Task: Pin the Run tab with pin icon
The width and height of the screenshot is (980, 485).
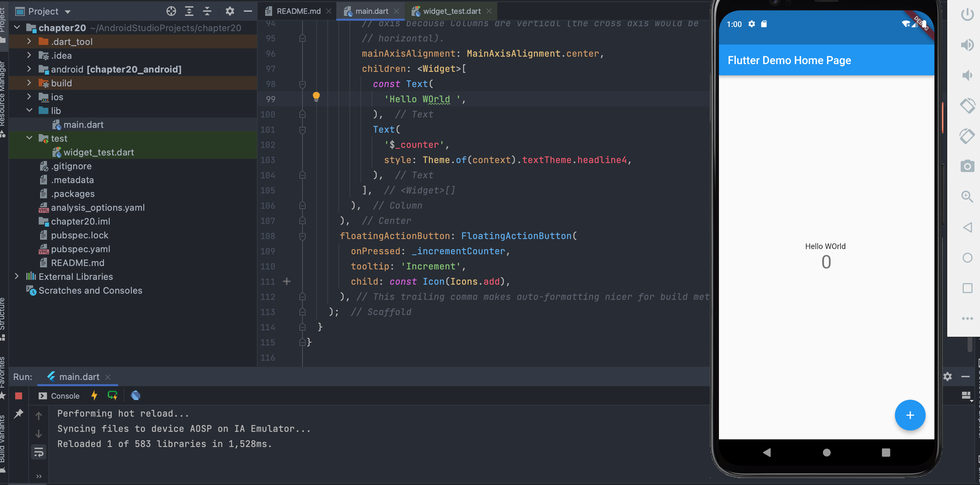Action: 19,414
